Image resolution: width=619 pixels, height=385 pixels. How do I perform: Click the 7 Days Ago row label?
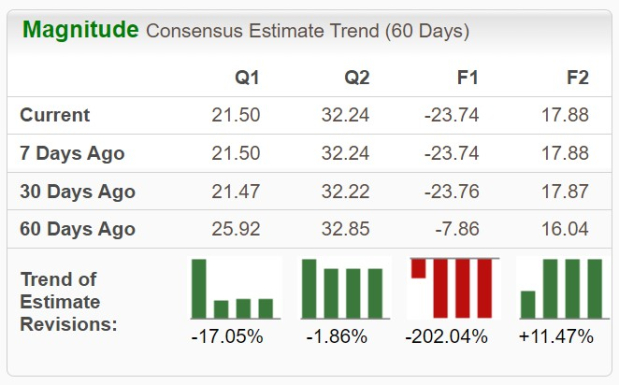pos(72,153)
